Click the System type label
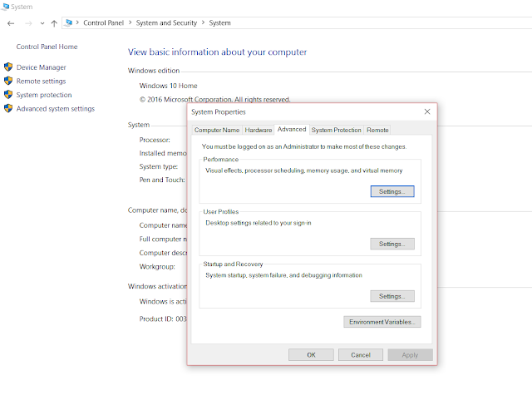Screen dimensions: 532x415 pos(159,166)
